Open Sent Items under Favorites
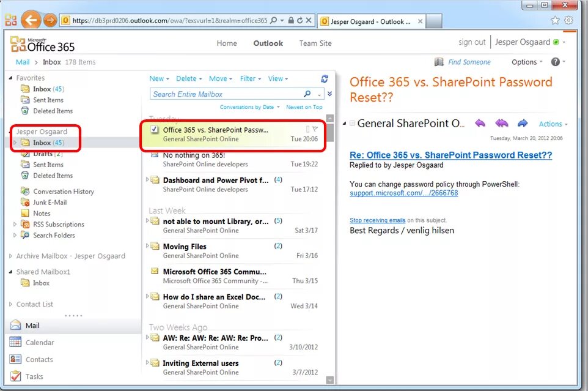 coord(48,100)
